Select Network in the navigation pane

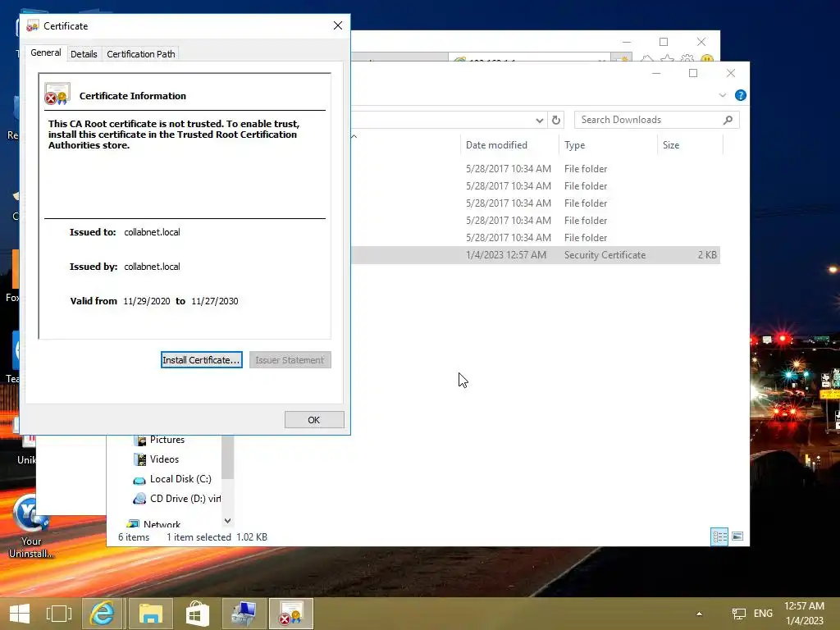[x=162, y=524]
